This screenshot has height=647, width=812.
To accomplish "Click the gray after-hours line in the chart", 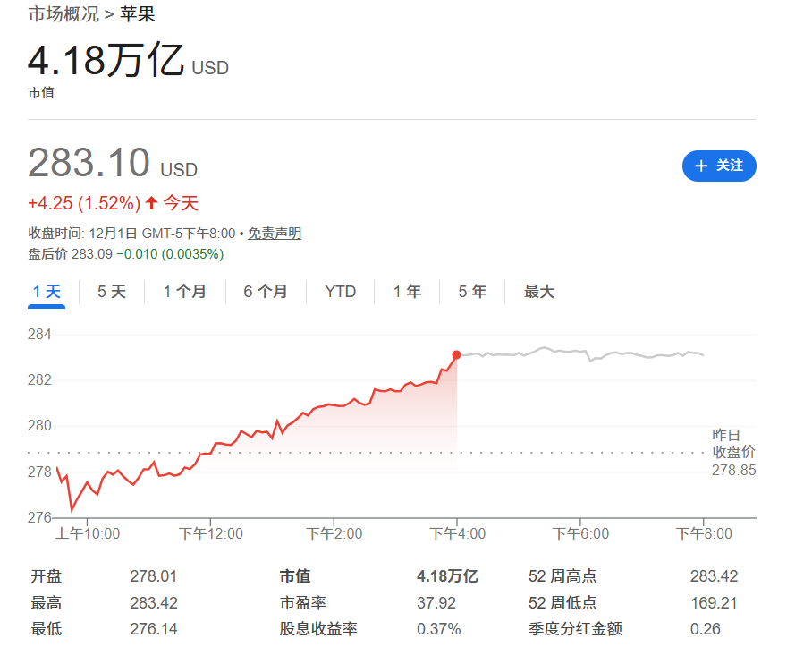I will tap(581, 353).
